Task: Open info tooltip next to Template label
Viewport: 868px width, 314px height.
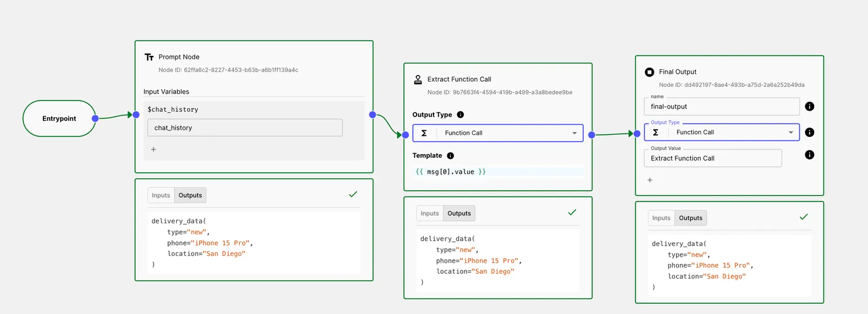Action: pos(450,155)
